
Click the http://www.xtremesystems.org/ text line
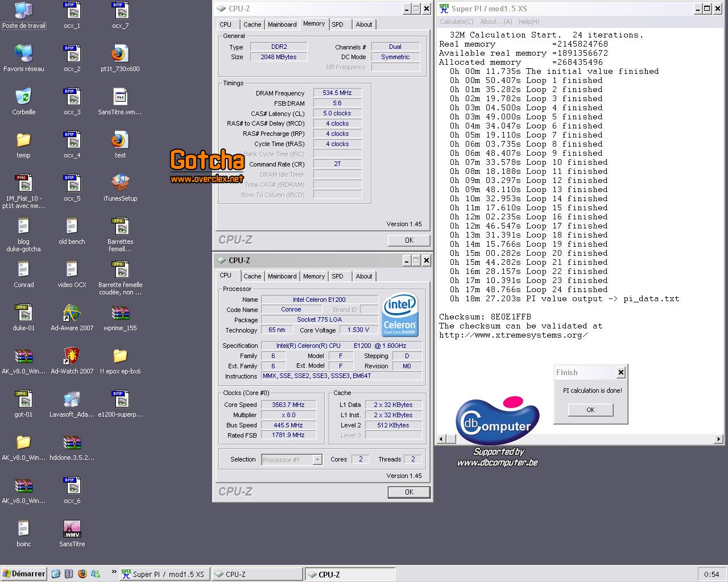514,335
